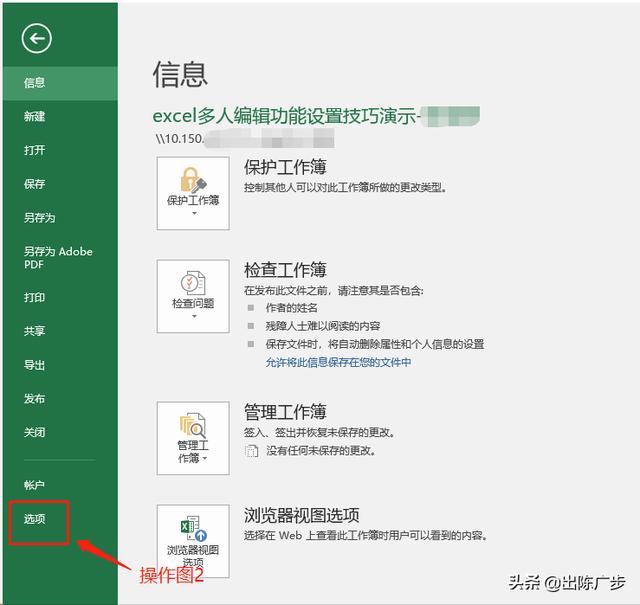The width and height of the screenshot is (640, 605).
Task: Click the text 控制其他人可以对此工作簿所做的更改类型
Action: pos(345,187)
